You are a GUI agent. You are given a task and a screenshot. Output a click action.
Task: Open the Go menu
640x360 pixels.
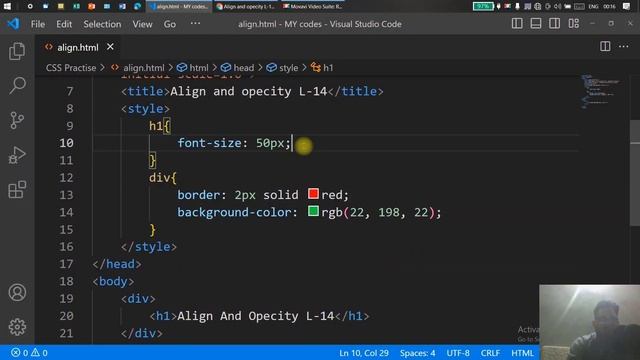coord(170,24)
